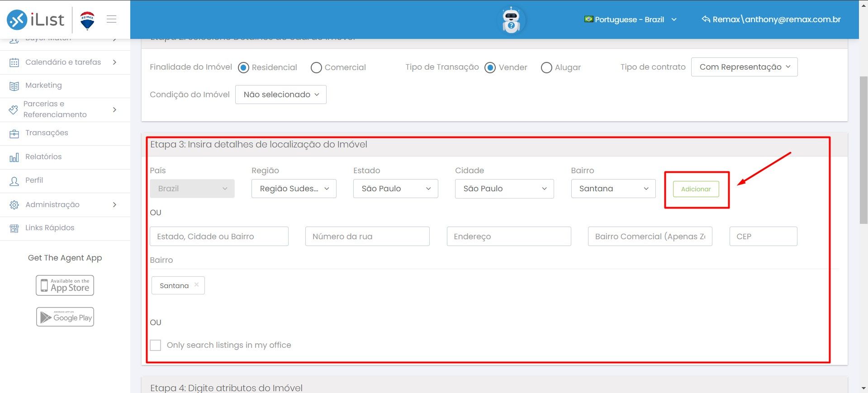Choose the Vender transaction type
Screen dimensions: 868x393
click(490, 67)
